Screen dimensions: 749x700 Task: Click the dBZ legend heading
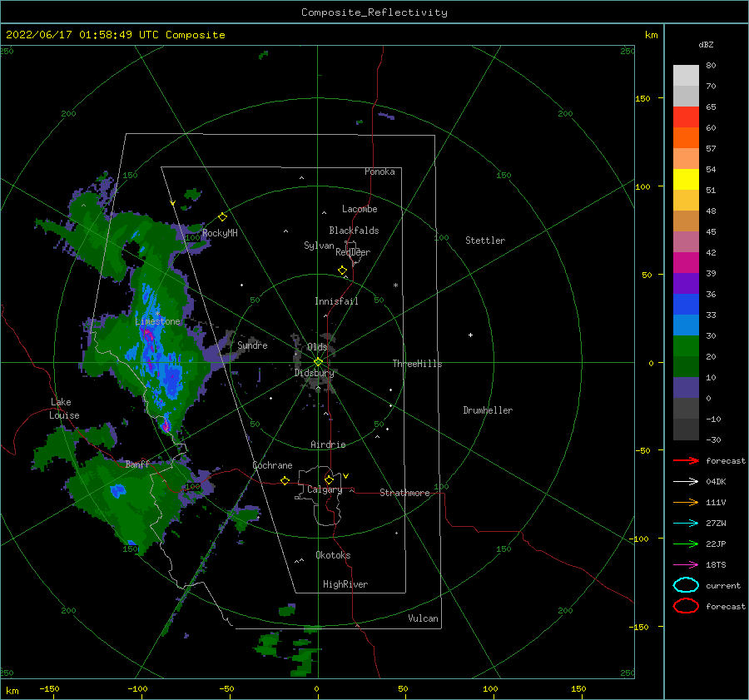click(706, 44)
